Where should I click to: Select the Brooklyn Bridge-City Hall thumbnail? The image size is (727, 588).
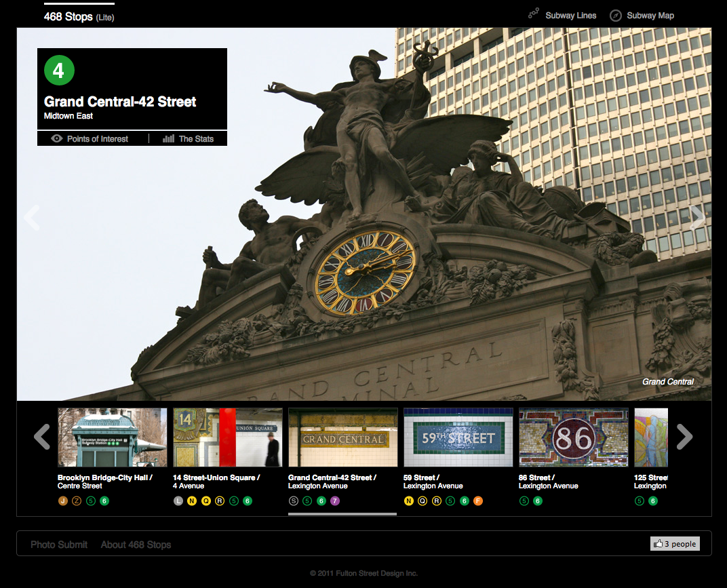click(x=112, y=437)
